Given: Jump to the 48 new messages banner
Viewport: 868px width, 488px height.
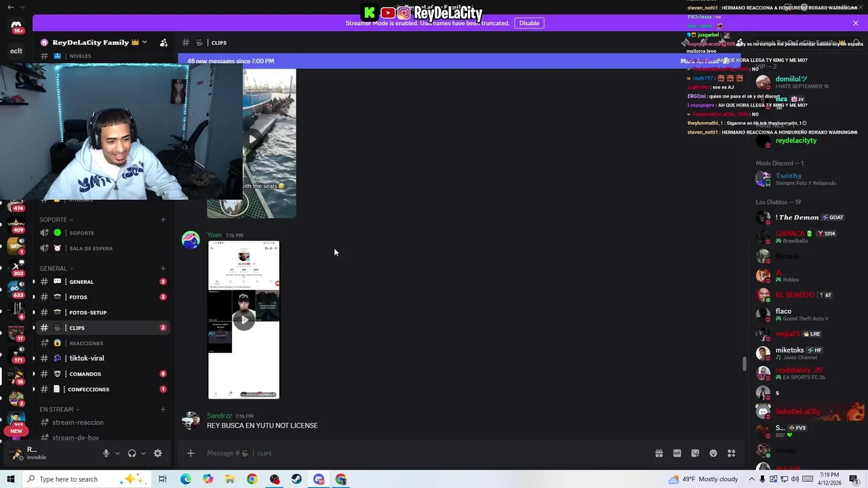Looking at the screenshot, I should point(231,61).
